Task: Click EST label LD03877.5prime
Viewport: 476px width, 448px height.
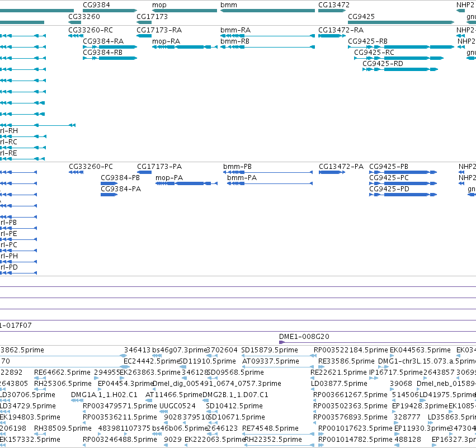Action: point(339,383)
